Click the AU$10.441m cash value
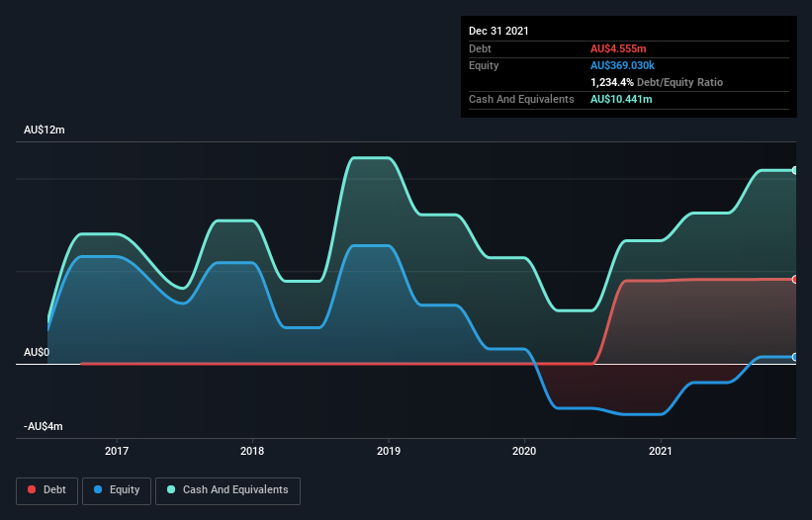812x520 pixels. click(621, 99)
